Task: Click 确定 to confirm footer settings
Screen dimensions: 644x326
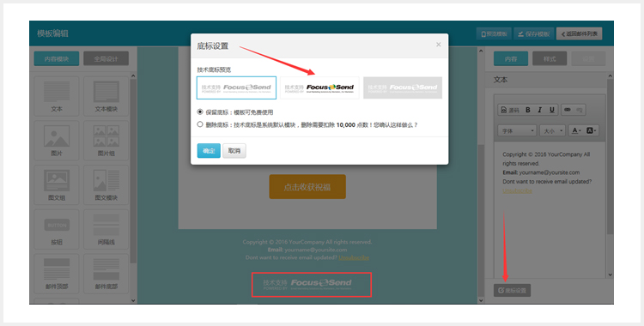Action: coord(209,151)
